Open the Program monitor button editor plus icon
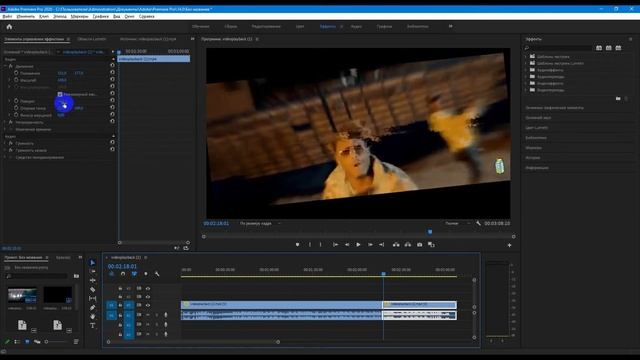This screenshot has height=360, width=640. (509, 245)
